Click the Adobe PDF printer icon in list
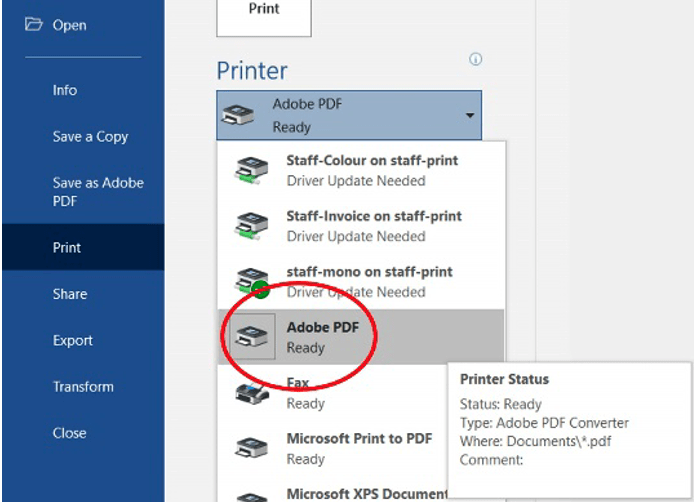 tap(251, 338)
